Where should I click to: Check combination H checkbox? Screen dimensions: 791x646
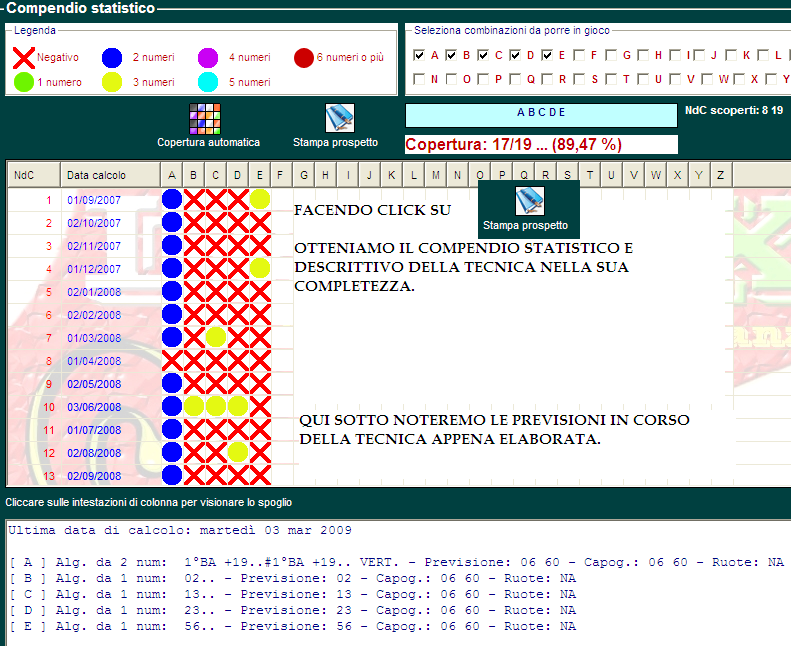coord(643,55)
